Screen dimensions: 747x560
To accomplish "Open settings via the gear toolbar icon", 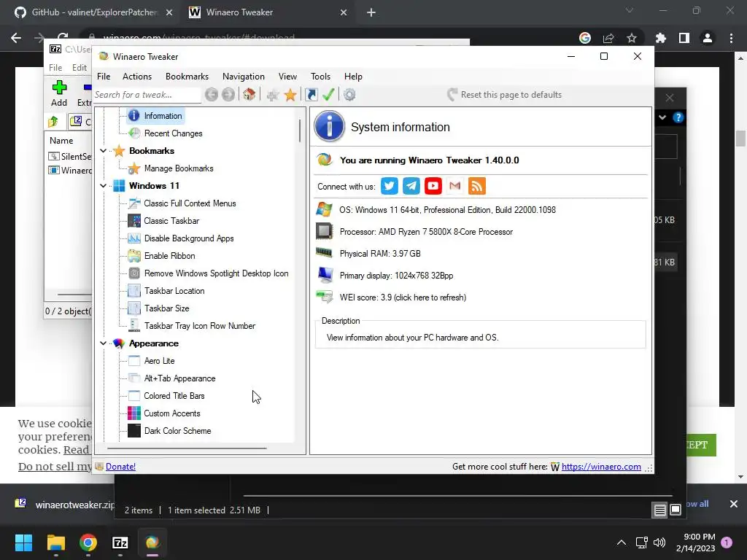I will (x=349, y=95).
